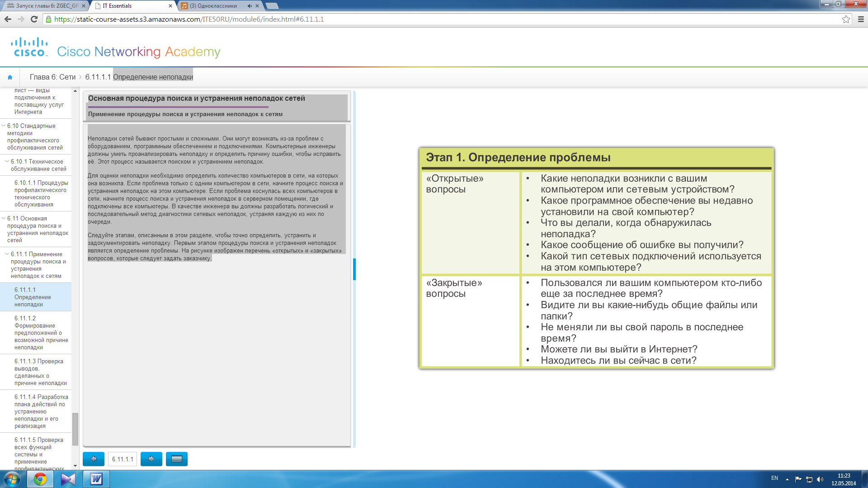Click the Этап 1 Определение проблемы figure
Viewport: 868px width, 488px height.
(596, 258)
